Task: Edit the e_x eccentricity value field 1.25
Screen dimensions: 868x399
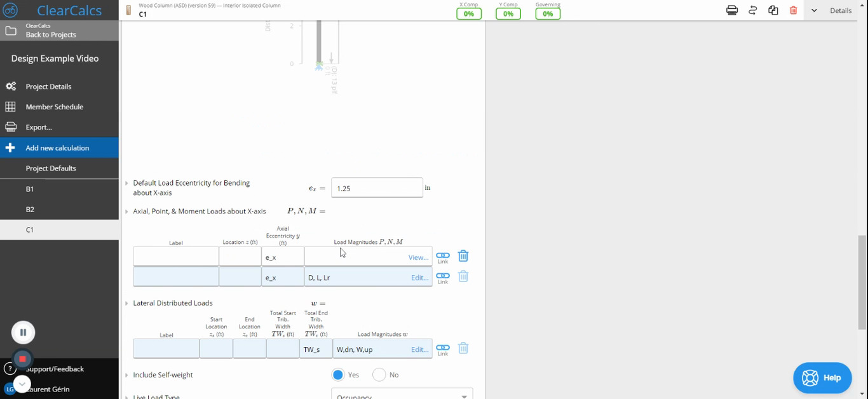Action: coord(377,188)
